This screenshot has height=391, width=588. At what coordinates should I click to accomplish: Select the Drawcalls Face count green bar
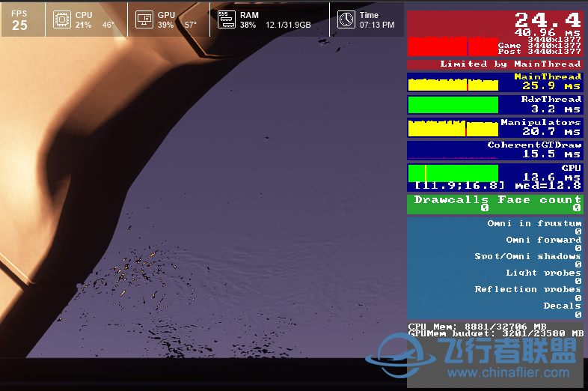(x=494, y=204)
